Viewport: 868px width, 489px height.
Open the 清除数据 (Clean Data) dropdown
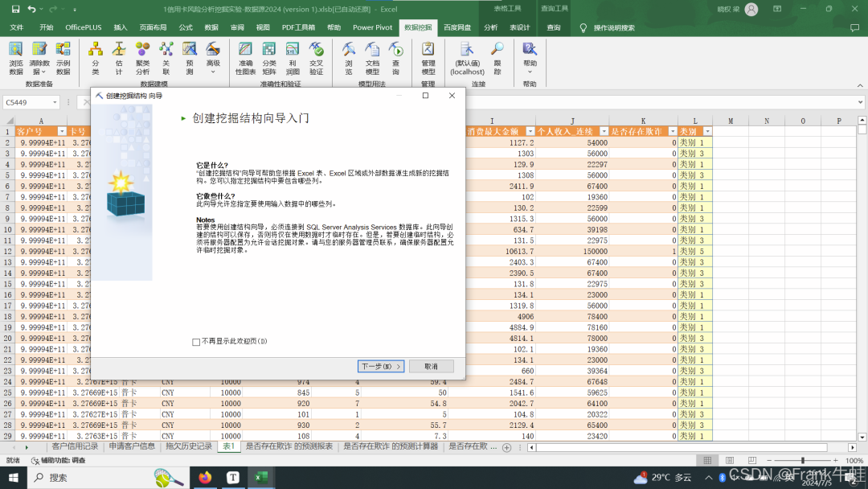(39, 58)
